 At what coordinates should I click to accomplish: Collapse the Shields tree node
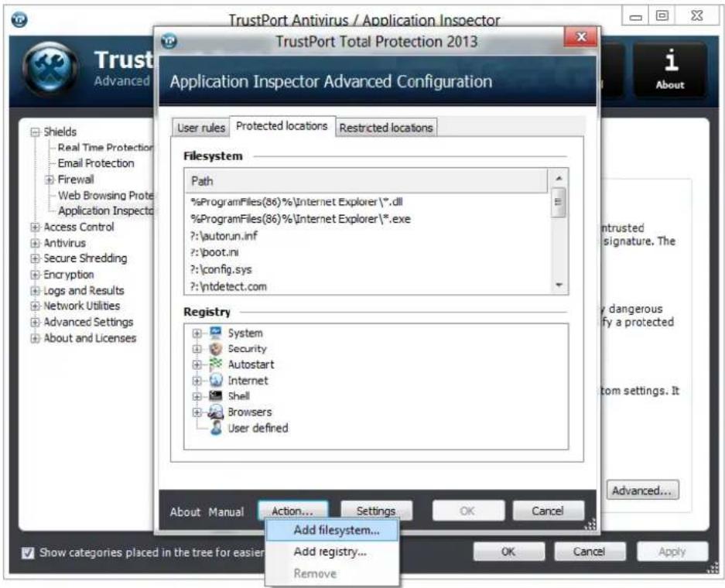coord(35,132)
